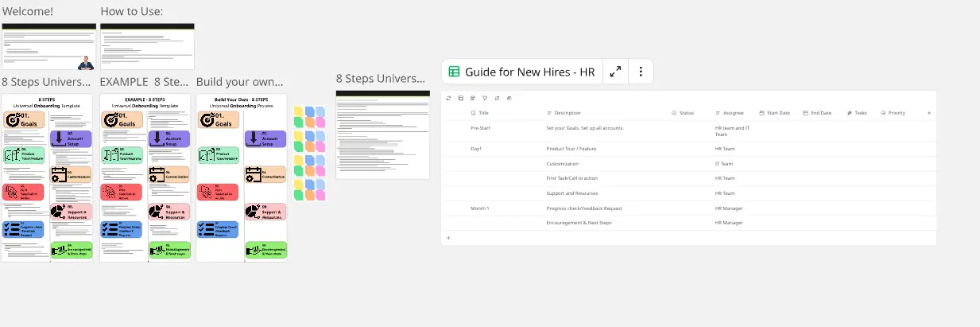The height and width of the screenshot is (327, 980).
Task: Click the sync arrows icon in table toolbar
Action: (x=449, y=98)
